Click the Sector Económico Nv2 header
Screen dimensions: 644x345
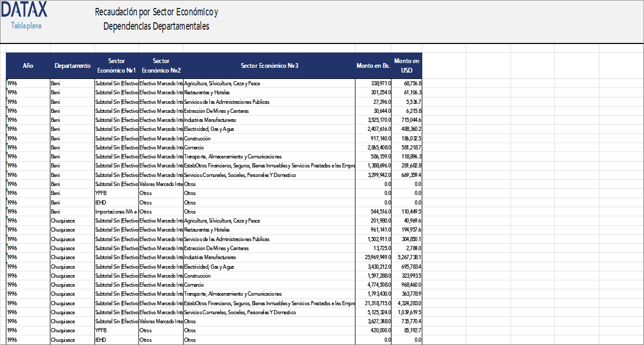pos(161,65)
